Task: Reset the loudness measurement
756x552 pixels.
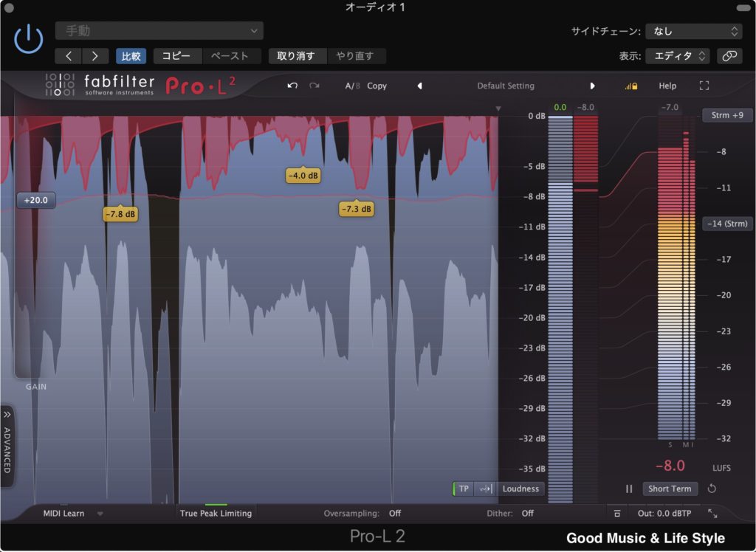Action: pos(712,489)
